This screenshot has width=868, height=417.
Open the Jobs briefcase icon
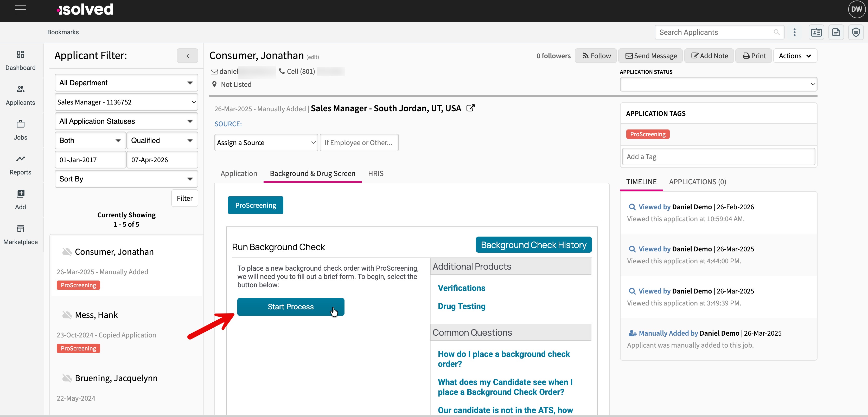[x=20, y=124]
